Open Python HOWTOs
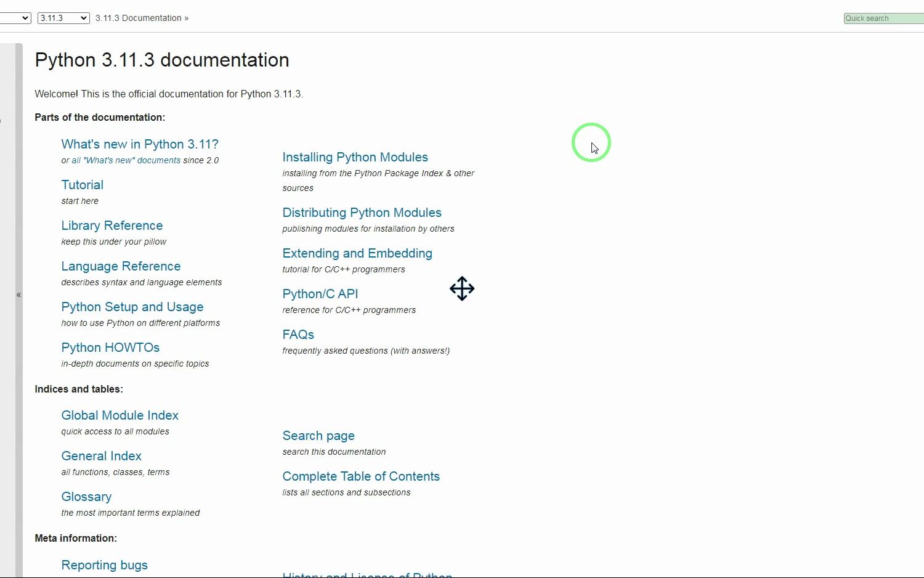Image resolution: width=924 pixels, height=578 pixels. 110,348
